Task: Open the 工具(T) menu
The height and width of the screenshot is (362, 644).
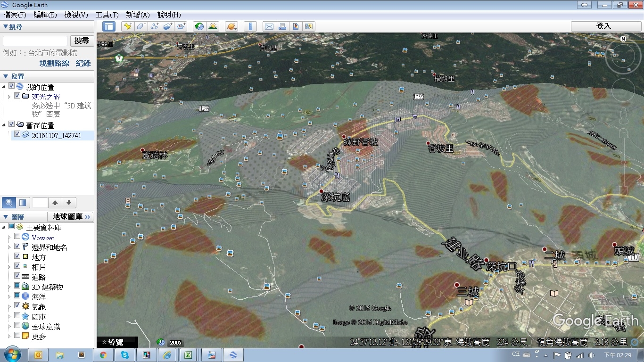Action: click(107, 15)
